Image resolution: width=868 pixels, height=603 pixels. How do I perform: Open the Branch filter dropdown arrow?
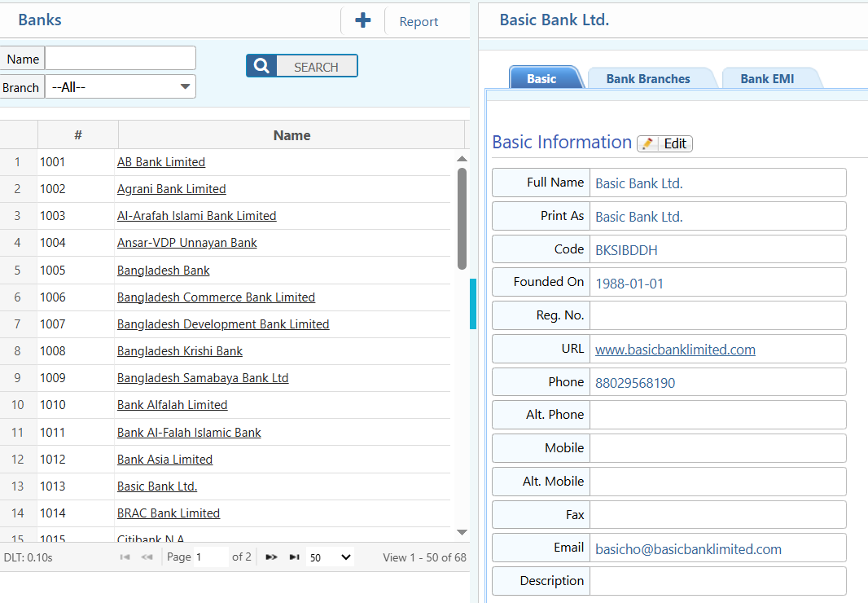click(x=186, y=86)
